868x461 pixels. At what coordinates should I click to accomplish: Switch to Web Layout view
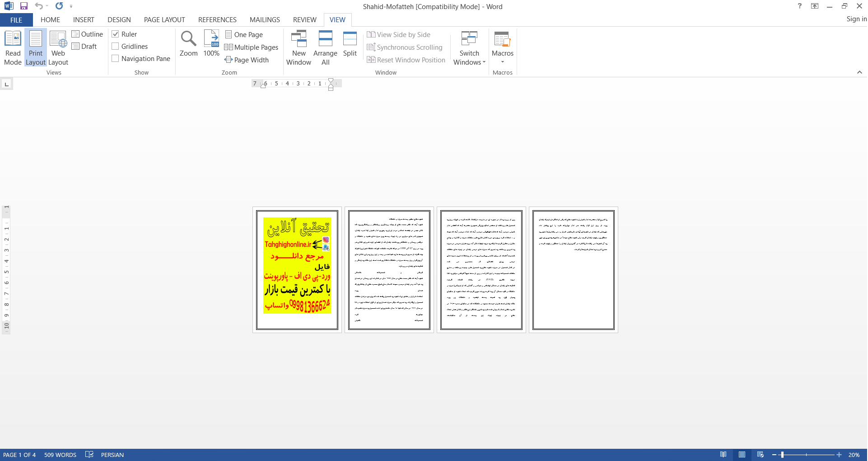click(x=58, y=48)
